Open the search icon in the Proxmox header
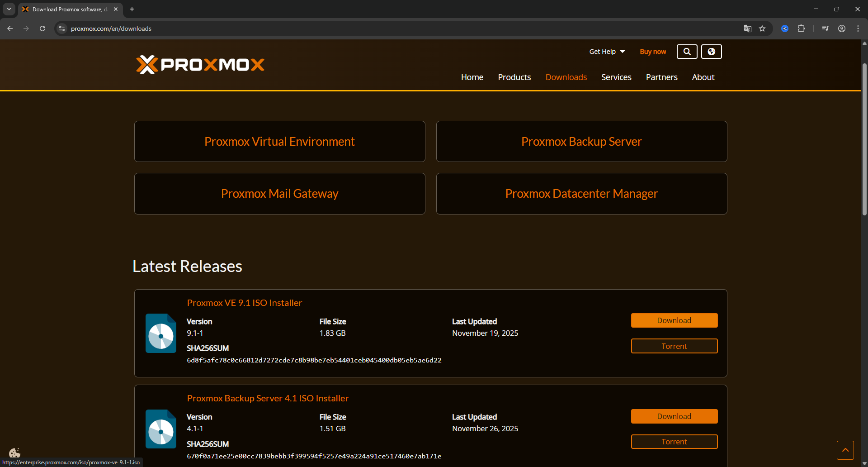The height and width of the screenshot is (467, 868). 687,52
